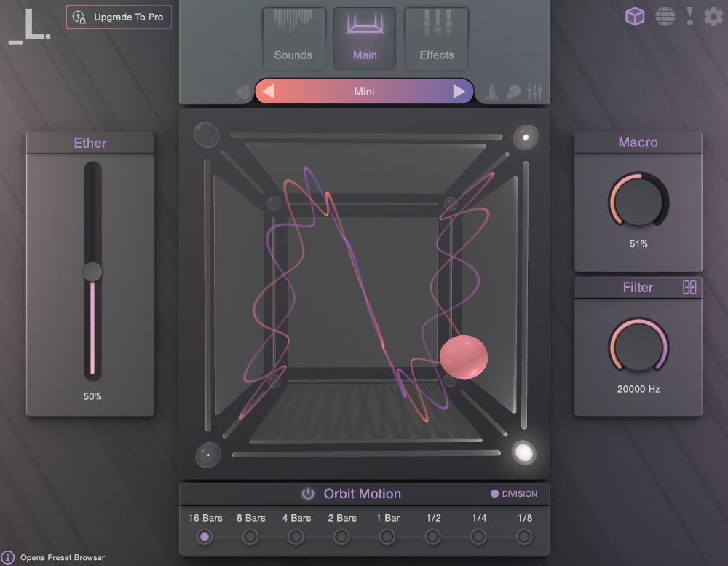Click the next preset arrow
Screen dimensions: 728x566
point(458,91)
